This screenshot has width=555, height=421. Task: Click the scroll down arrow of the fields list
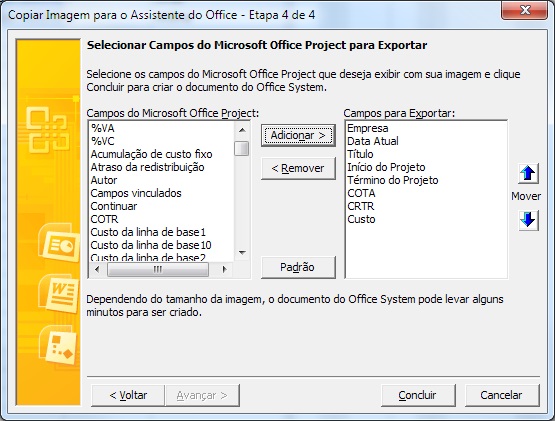(x=242, y=253)
